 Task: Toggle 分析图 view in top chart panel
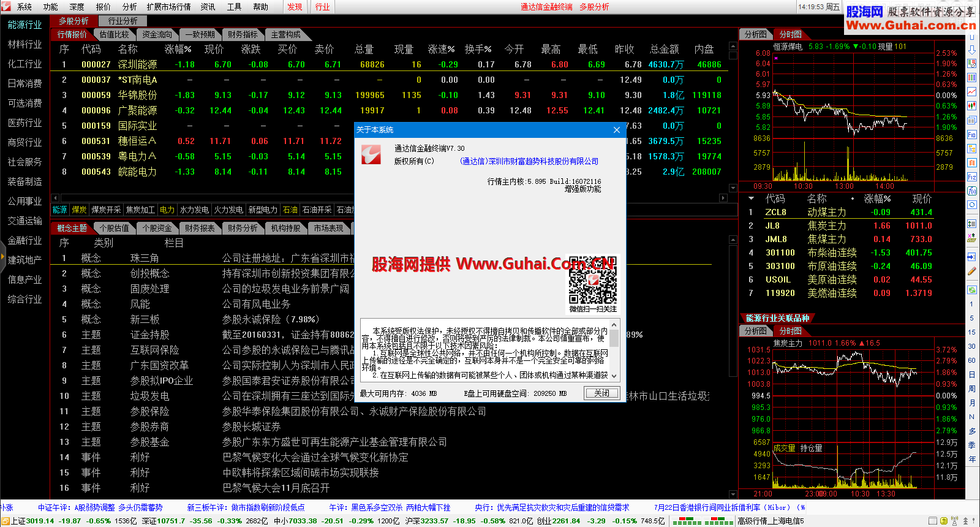click(755, 34)
